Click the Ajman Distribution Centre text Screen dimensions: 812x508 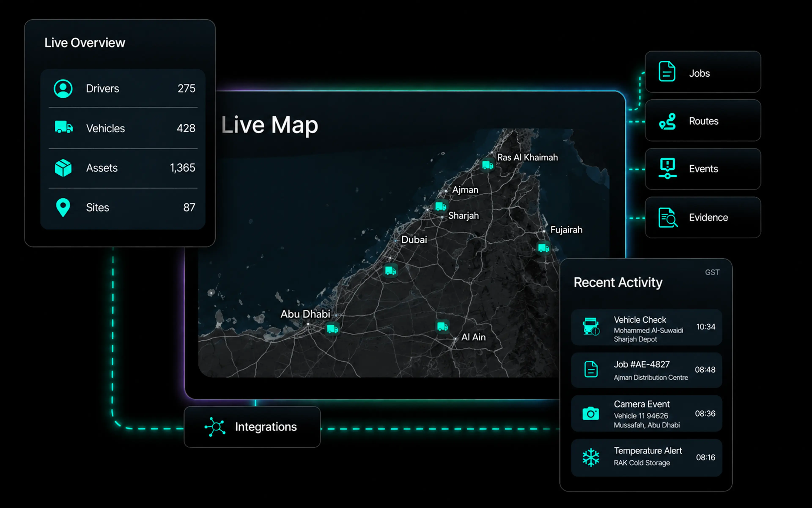[x=651, y=377]
